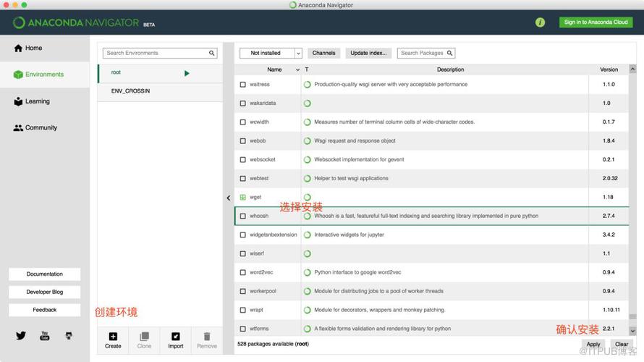644x362 pixels.
Task: Click Update index button
Action: (x=368, y=53)
